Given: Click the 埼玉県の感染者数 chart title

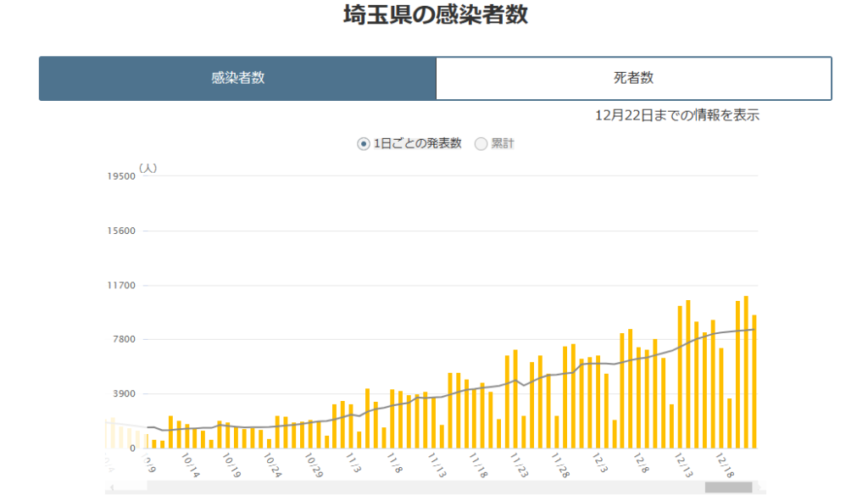Looking at the screenshot, I should point(434,15).
